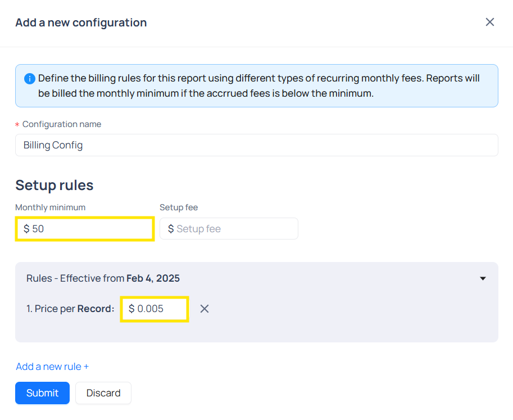Click the empty Setup fee input
This screenshot has height=420, width=513.
pyautogui.click(x=233, y=229)
